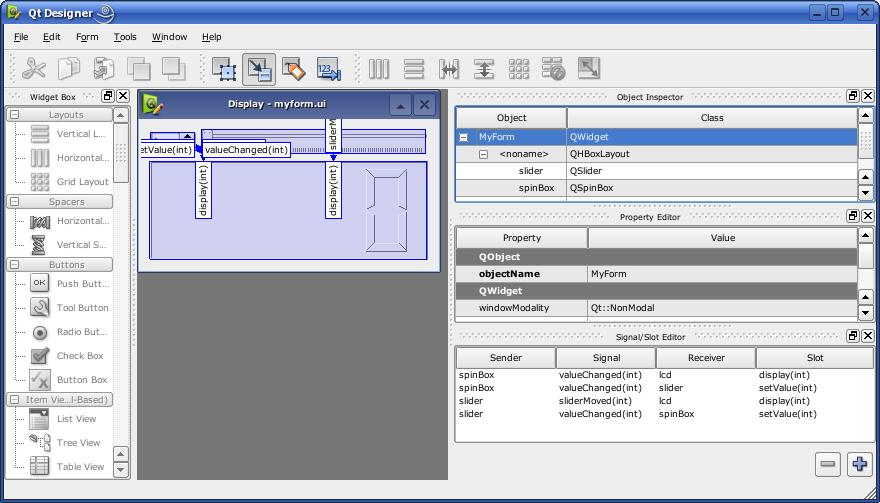Select Tree View widget icon
Screen dimensions: 880x503
pyautogui.click(x=40, y=442)
